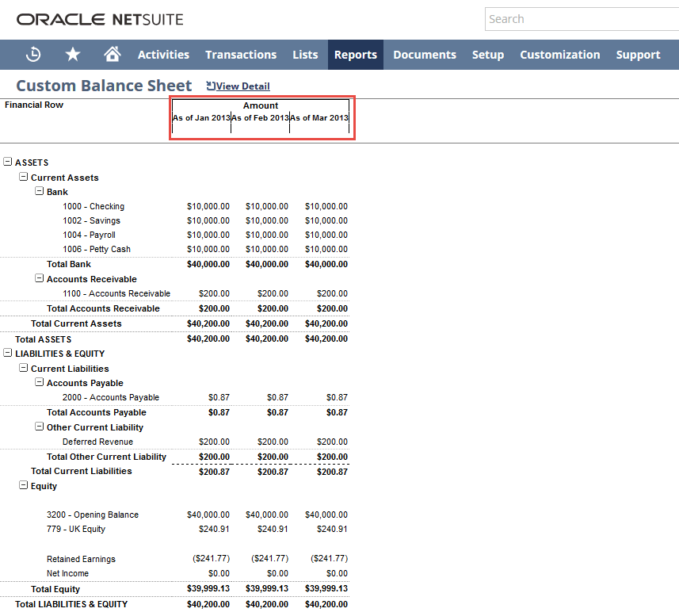Click Total LIABILITIES & EQUITY label
This screenshot has height=616, width=679.
[x=71, y=604]
